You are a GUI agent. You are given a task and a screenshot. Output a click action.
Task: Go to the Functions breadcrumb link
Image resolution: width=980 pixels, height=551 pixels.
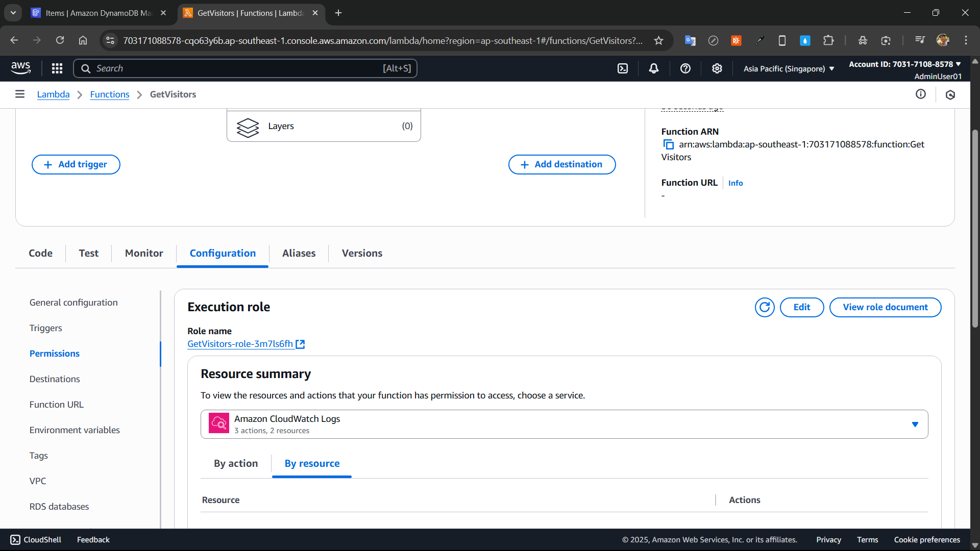110,94
